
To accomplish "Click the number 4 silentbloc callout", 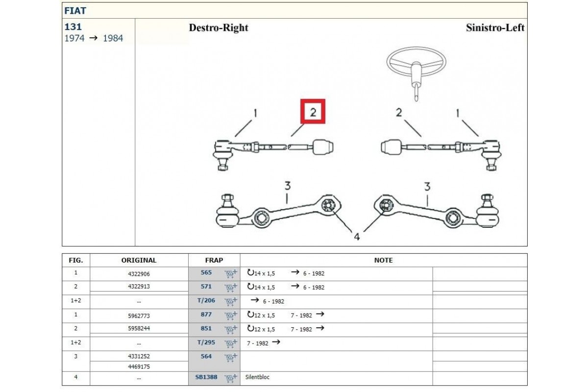I will tap(357, 237).
